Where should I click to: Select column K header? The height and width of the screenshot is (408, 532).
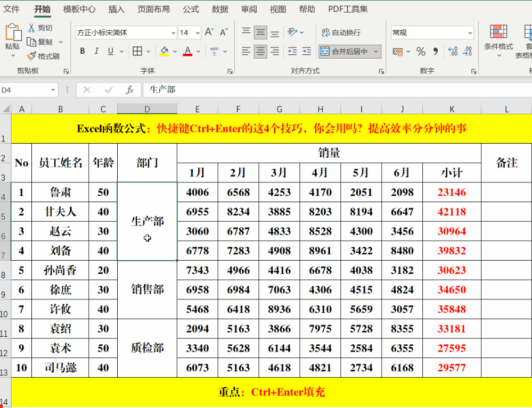coord(452,109)
